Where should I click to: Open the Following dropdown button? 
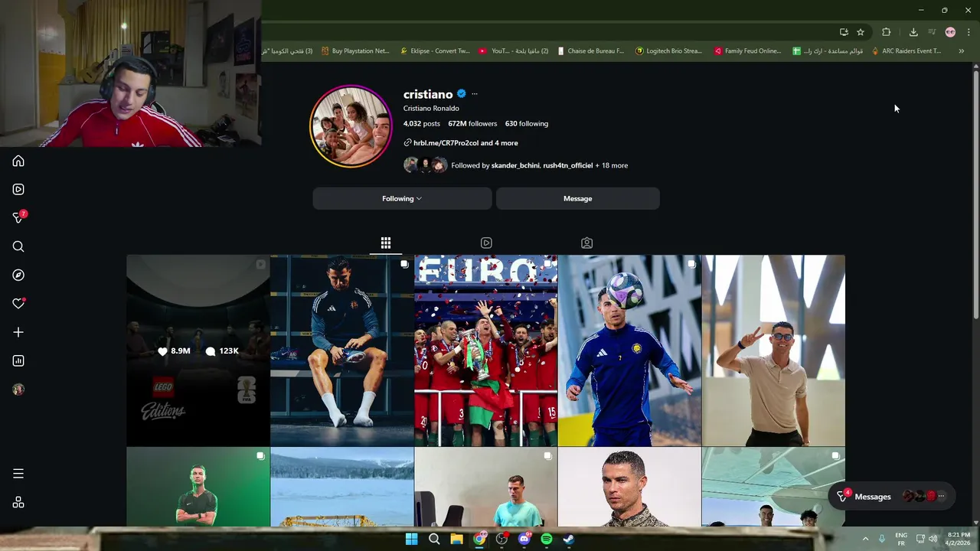(x=402, y=198)
